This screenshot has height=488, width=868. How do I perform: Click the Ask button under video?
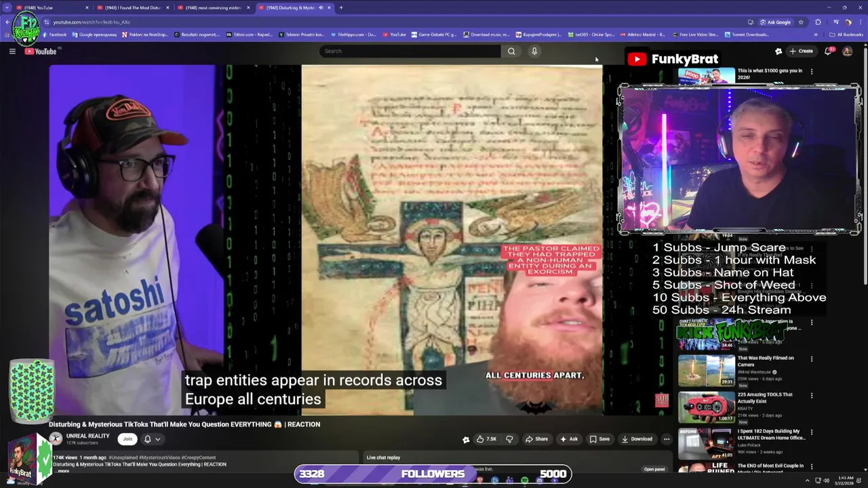click(x=569, y=439)
